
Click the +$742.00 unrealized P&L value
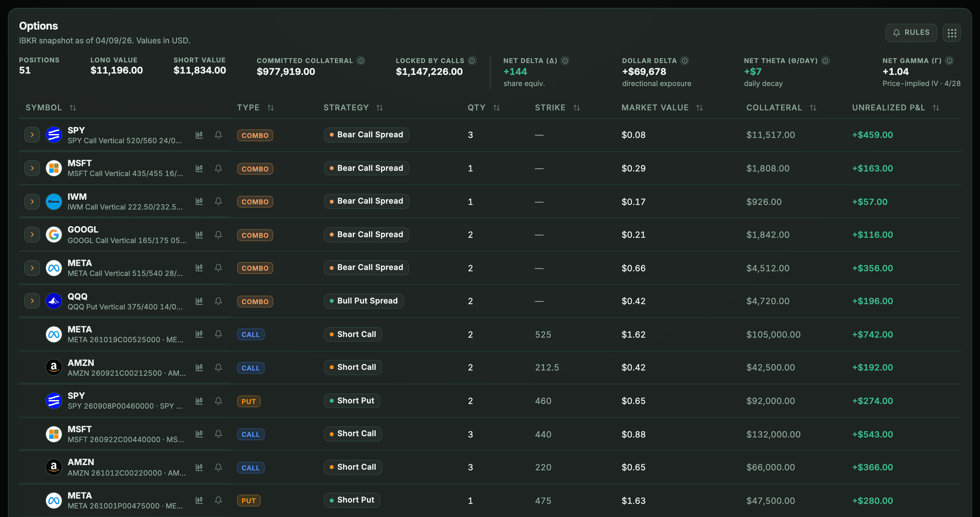point(872,334)
